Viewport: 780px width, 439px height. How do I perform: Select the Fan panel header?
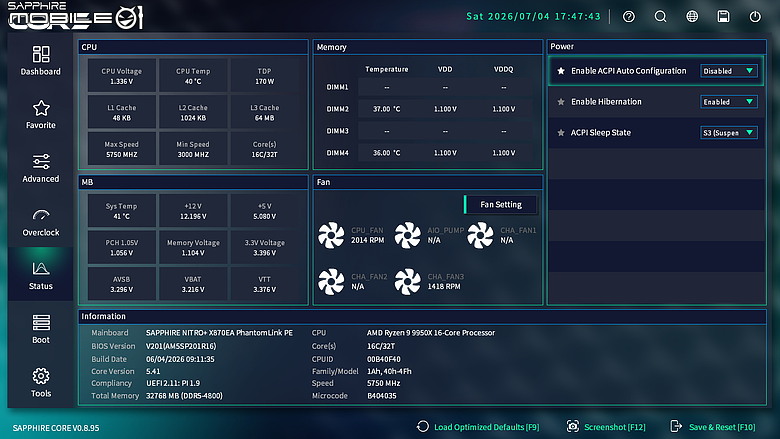point(428,182)
